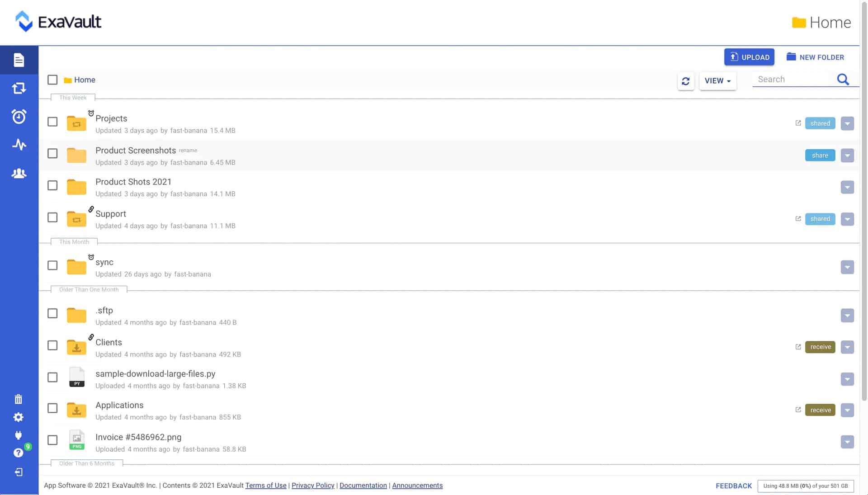Image resolution: width=868 pixels, height=495 pixels.
Task: Click the receive button on Applications folder
Action: pyautogui.click(x=820, y=410)
